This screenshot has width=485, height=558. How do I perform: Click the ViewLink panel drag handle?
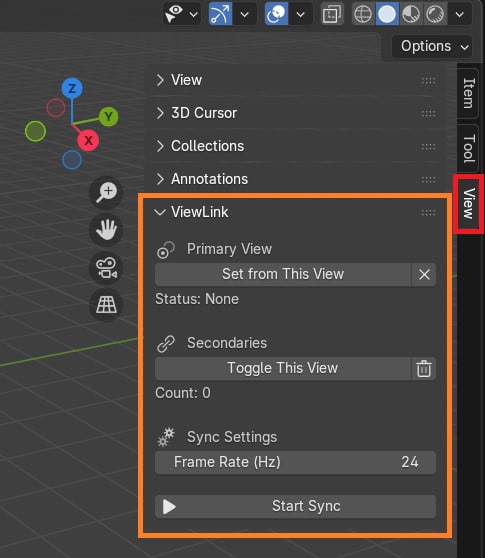[x=428, y=213]
